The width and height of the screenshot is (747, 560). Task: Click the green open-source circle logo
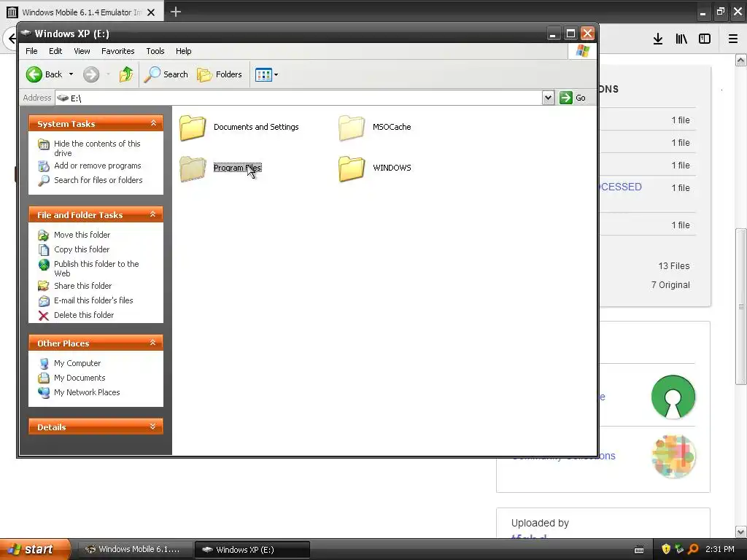pyautogui.click(x=673, y=397)
